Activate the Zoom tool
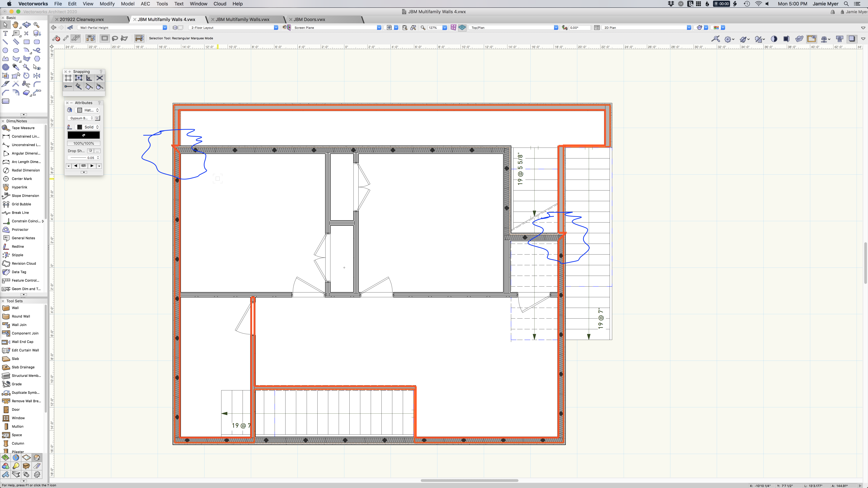 tap(37, 25)
